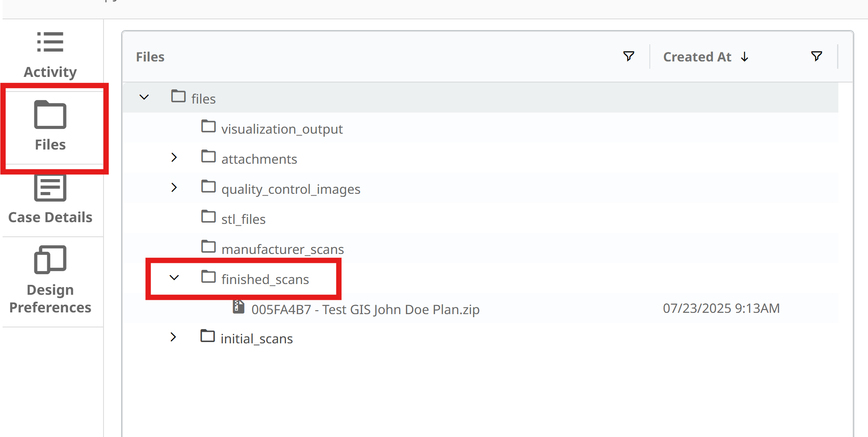868x437 pixels.
Task: Toggle Created At sort arrow
Action: [745, 57]
